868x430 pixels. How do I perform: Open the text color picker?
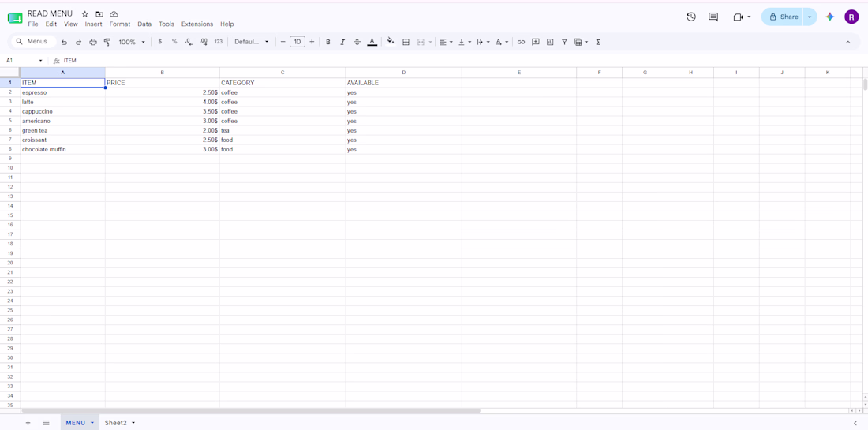(x=372, y=42)
